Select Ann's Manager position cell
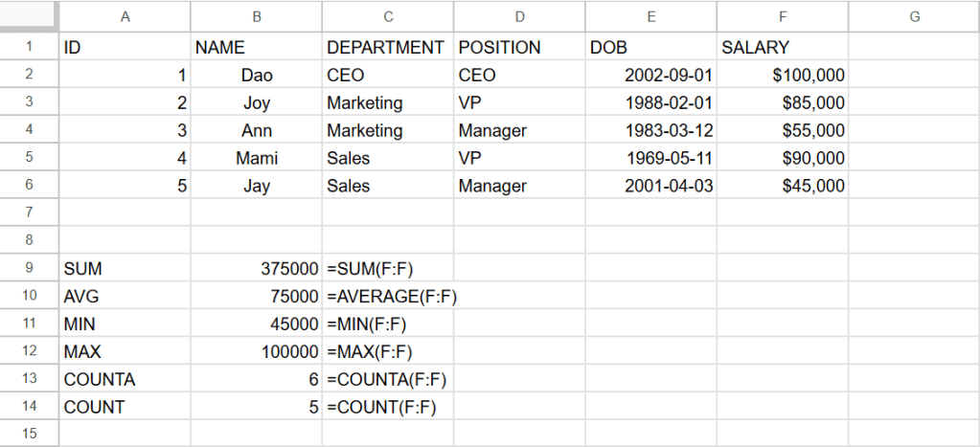This screenshot has width=980, height=447. pyautogui.click(x=518, y=130)
